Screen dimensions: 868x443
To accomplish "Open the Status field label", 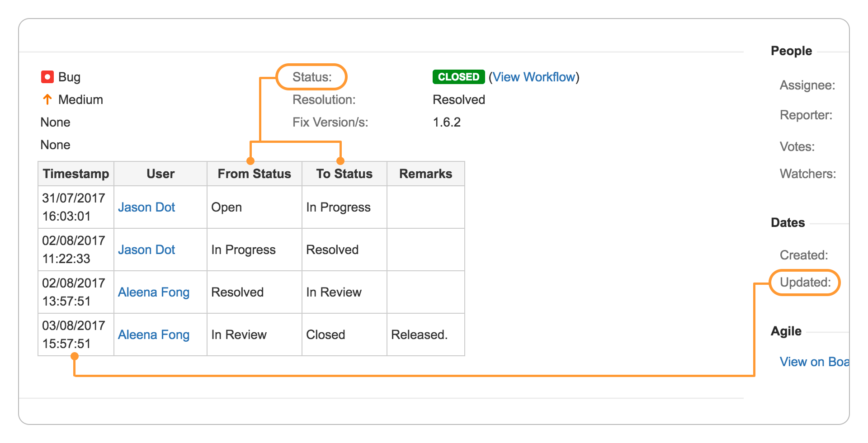I will click(311, 77).
